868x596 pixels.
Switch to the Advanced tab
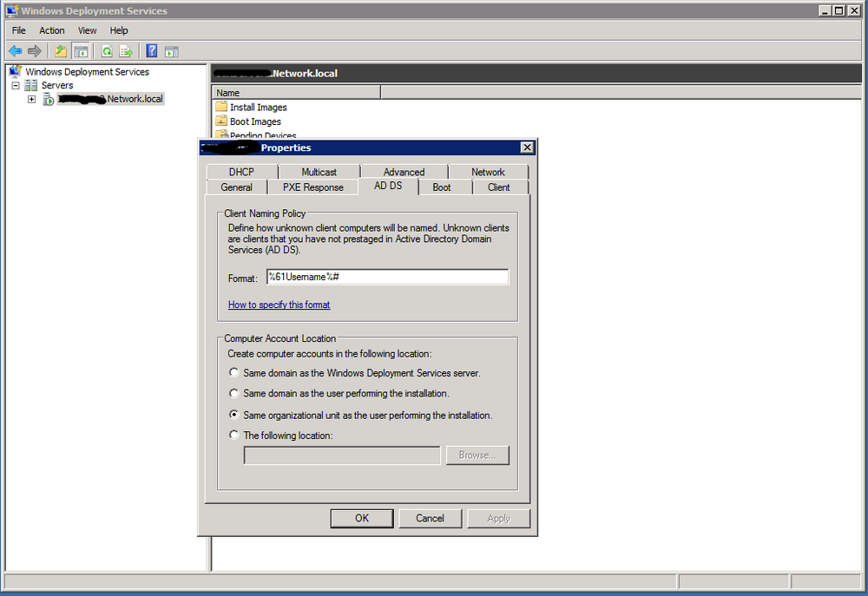click(404, 172)
